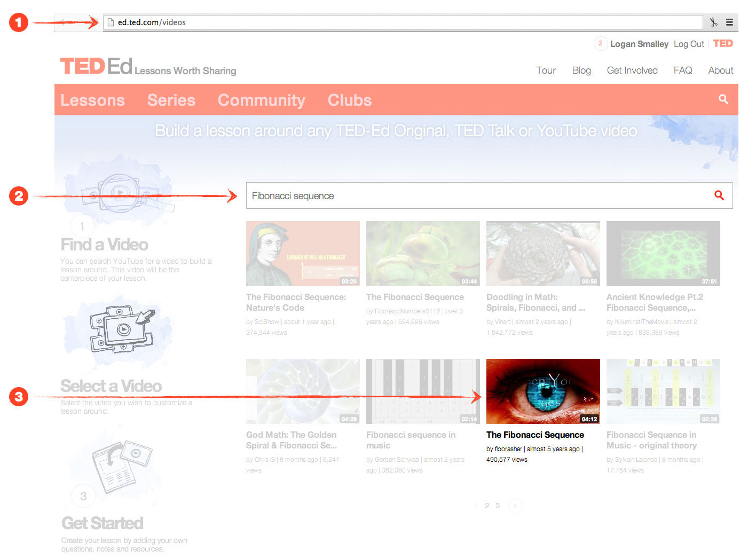Screen dimensions: 756x559
Task: Click the scissors extension icon in the browser toolbar
Action: click(x=714, y=22)
